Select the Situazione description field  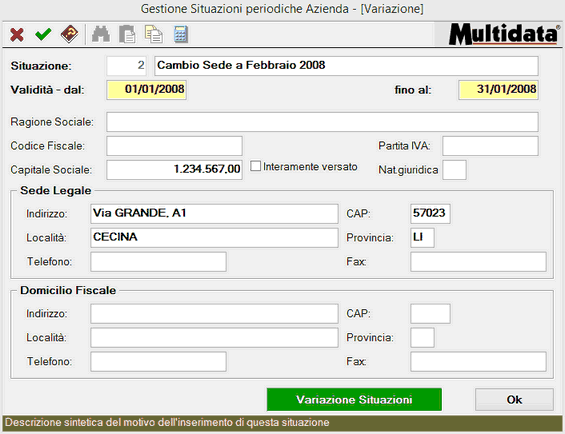click(346, 66)
